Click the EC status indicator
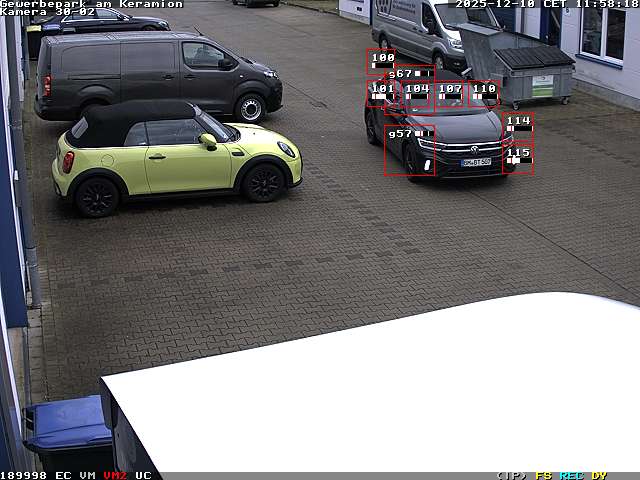 pyautogui.click(x=63, y=475)
